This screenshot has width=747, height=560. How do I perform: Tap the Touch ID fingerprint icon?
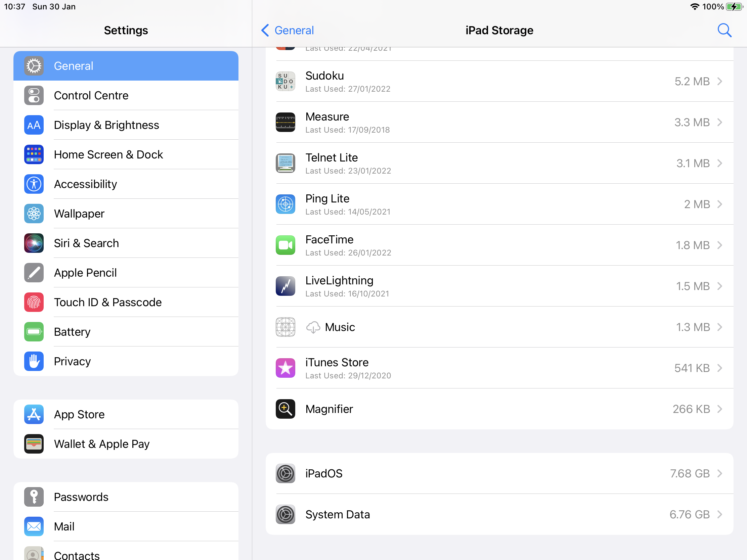34,302
